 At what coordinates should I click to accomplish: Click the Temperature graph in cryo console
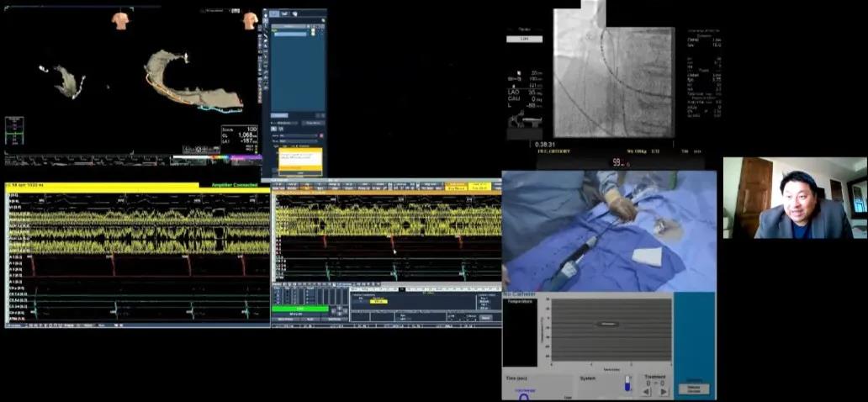[x=611, y=330]
